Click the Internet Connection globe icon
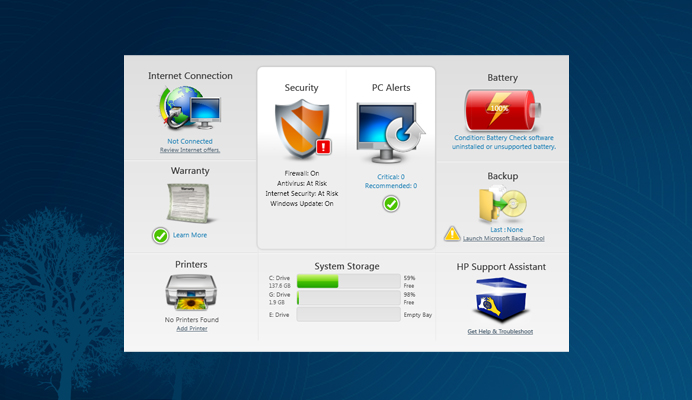 [x=189, y=110]
